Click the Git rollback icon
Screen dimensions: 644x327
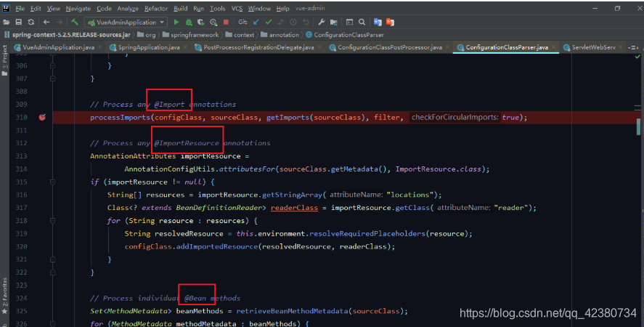tap(306, 23)
